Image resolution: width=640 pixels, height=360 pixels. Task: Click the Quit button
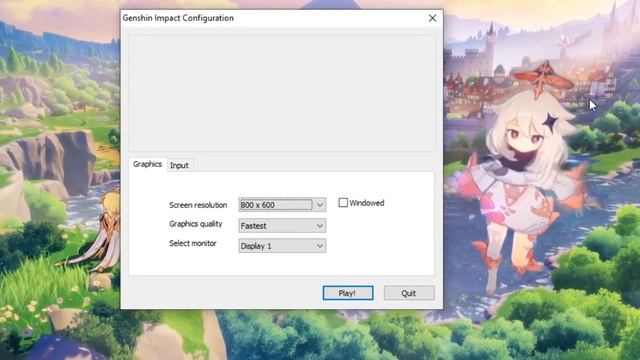click(x=409, y=293)
